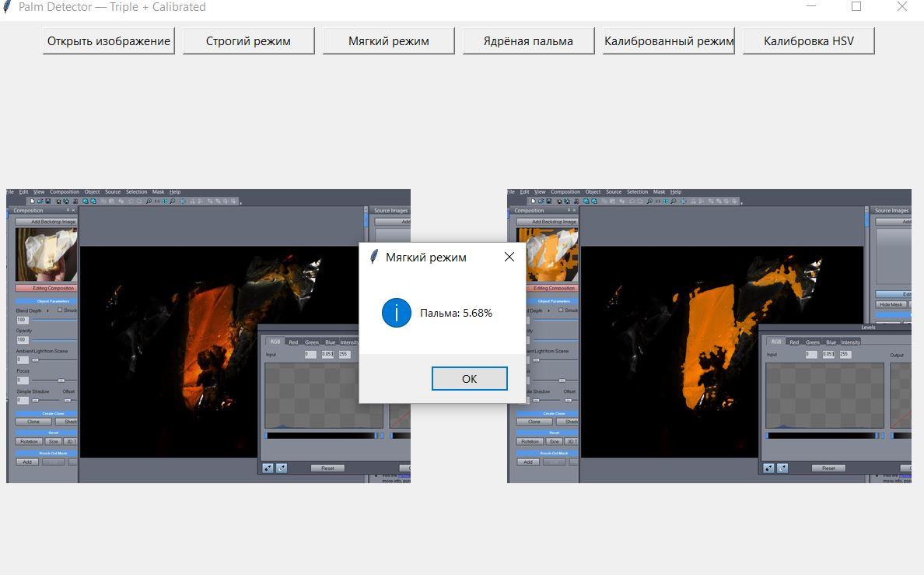Select Калиброванный режим

click(x=669, y=41)
